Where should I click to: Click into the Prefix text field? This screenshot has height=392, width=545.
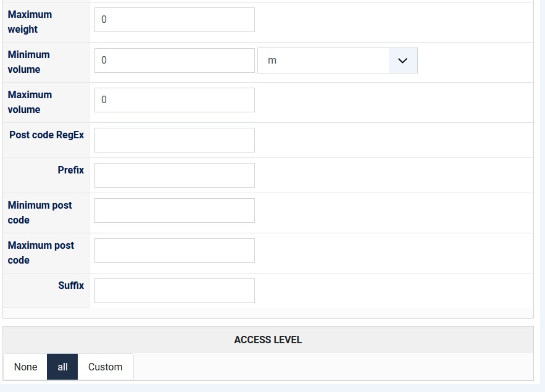(174, 175)
